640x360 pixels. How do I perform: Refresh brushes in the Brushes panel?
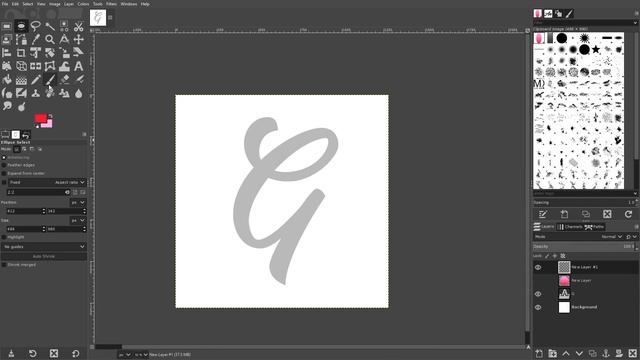(x=628, y=214)
